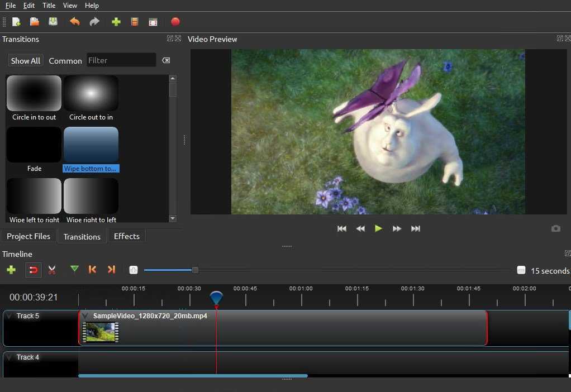Float the Video Preview panel
Image resolution: width=571 pixels, height=392 pixels.
click(x=560, y=38)
